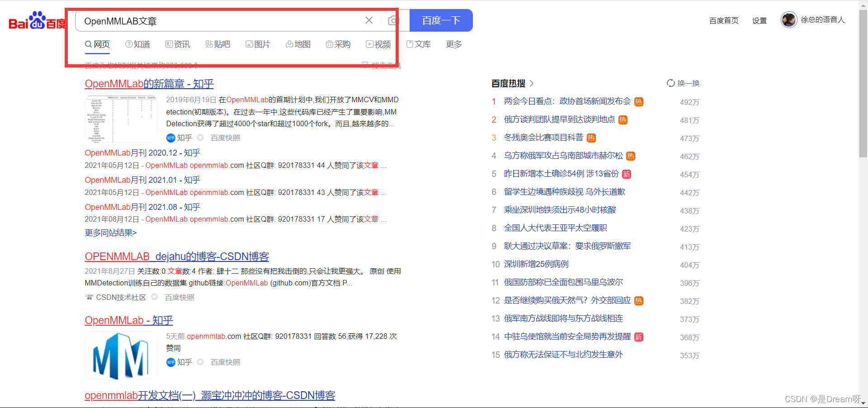
Task: Open 百度快照 for the first result
Action: tap(225, 138)
